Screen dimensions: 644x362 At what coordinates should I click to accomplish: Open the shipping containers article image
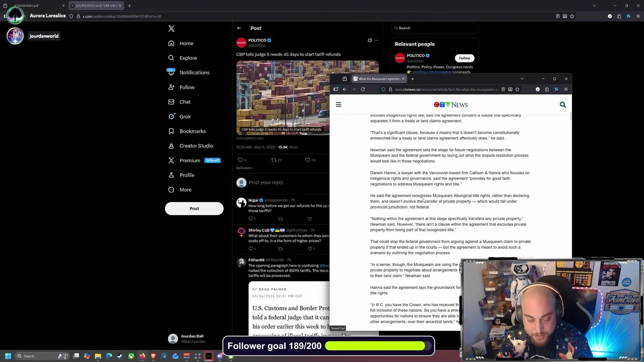click(x=283, y=98)
